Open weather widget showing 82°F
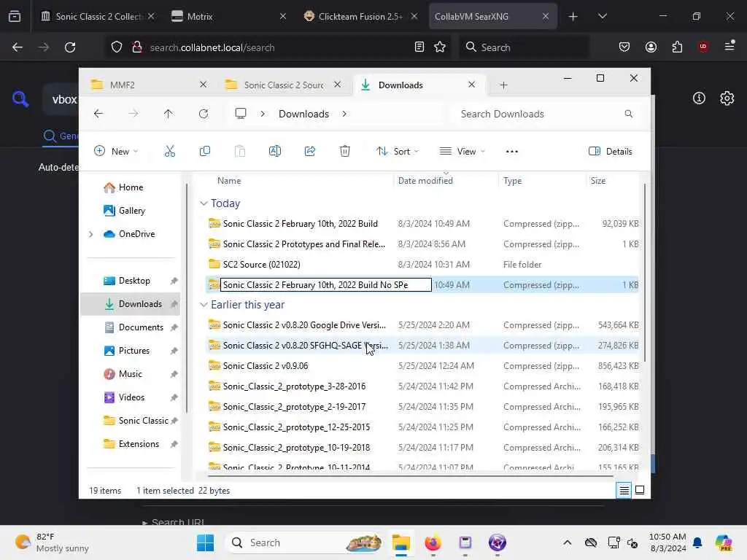This screenshot has width=747, height=560. click(53, 542)
